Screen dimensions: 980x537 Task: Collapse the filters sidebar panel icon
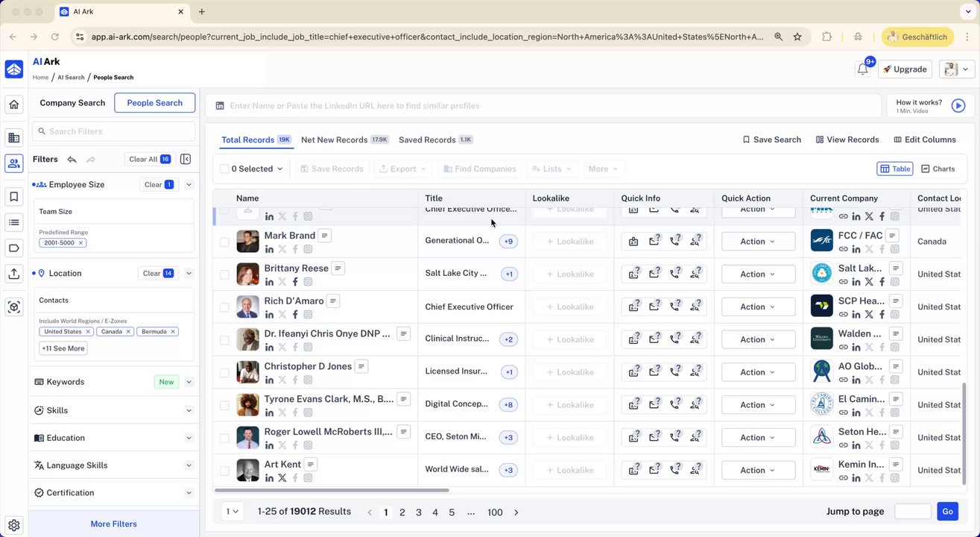coord(186,159)
